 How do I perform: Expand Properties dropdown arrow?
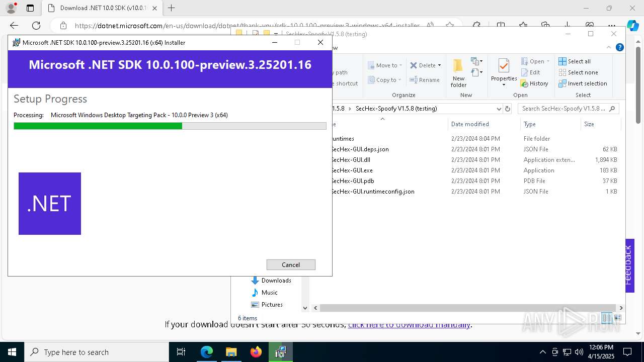coord(504,84)
